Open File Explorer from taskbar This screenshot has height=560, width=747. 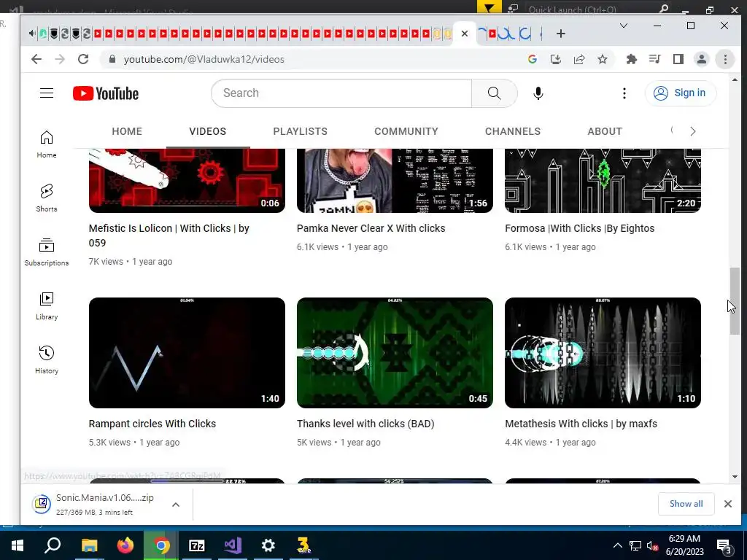click(89, 545)
